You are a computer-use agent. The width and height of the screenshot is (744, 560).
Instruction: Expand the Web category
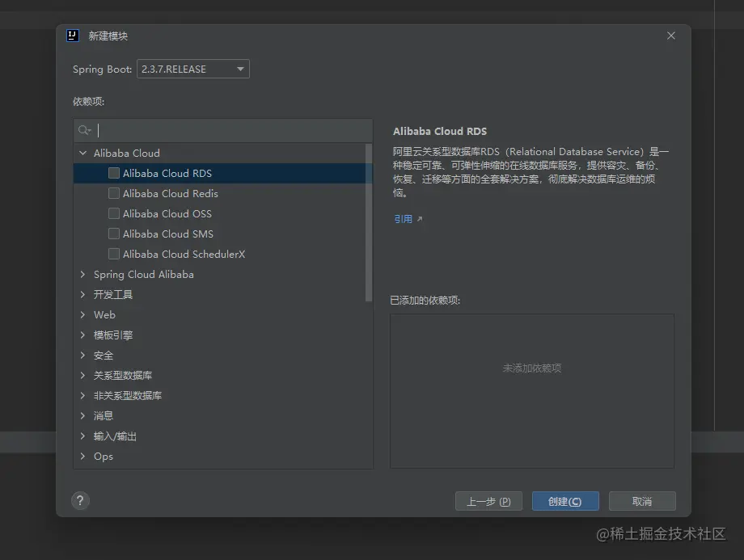tap(83, 314)
